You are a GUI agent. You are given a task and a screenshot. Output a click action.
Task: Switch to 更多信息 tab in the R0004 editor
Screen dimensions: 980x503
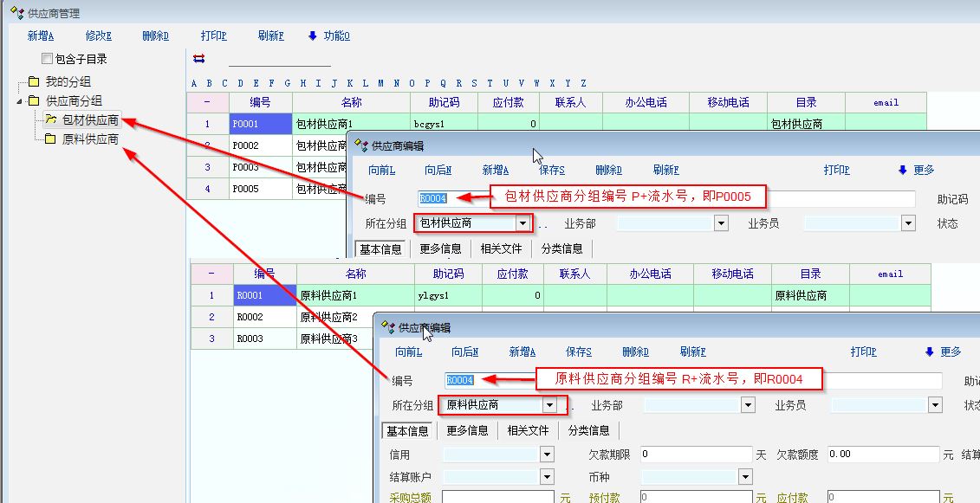pyautogui.click(x=467, y=430)
